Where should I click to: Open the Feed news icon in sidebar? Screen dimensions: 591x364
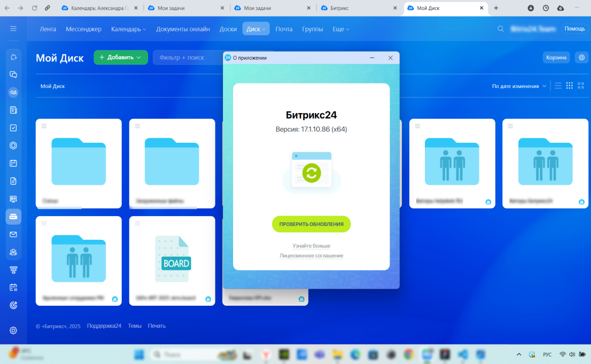pos(13,110)
